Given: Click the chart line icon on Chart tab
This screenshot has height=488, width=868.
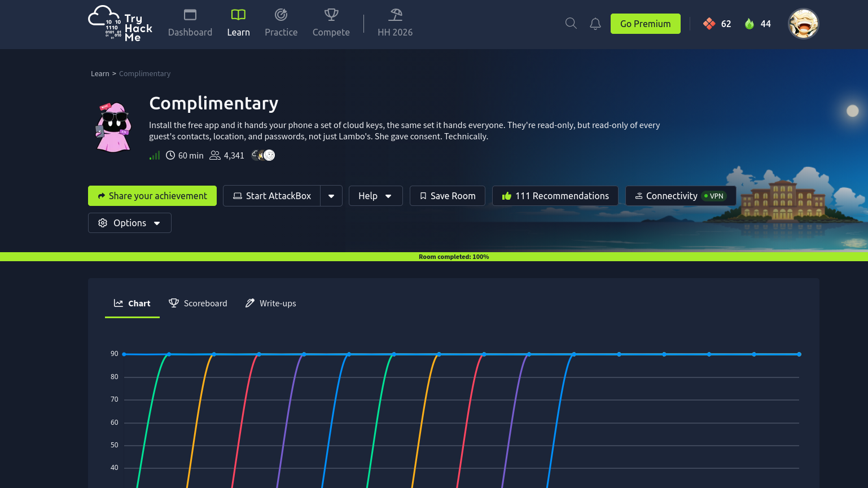Looking at the screenshot, I should (119, 303).
